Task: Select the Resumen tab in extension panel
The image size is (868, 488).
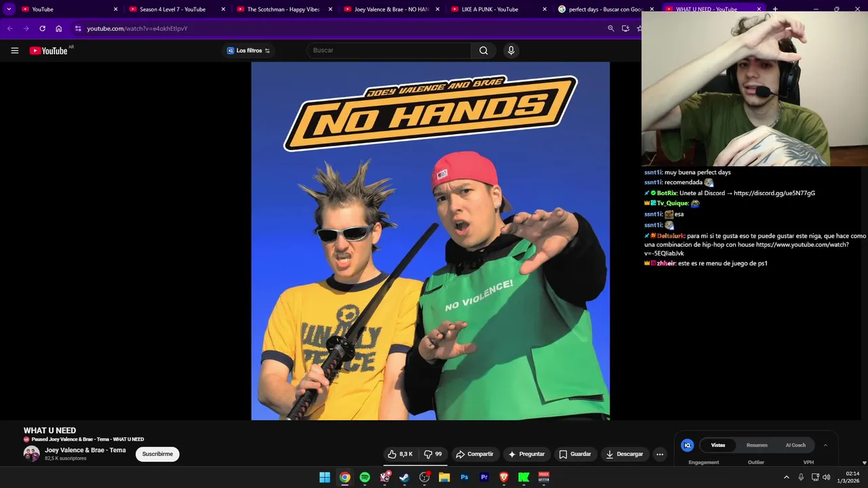Action: pyautogui.click(x=757, y=445)
